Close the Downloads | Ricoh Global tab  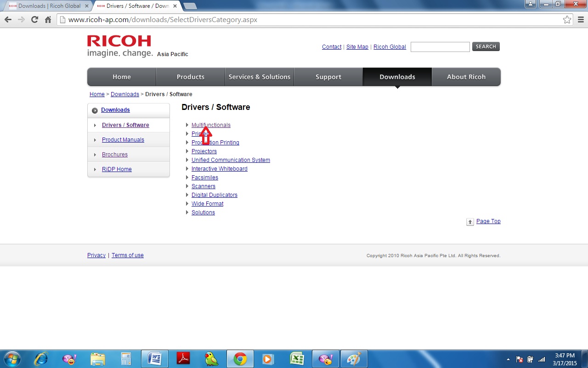87,6
